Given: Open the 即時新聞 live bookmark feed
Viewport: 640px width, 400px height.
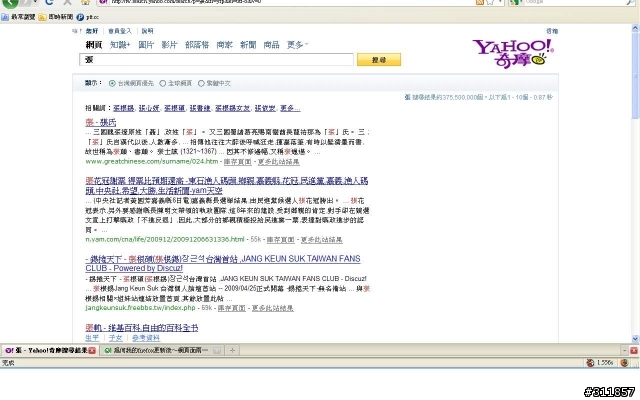Looking at the screenshot, I should coord(56,17).
